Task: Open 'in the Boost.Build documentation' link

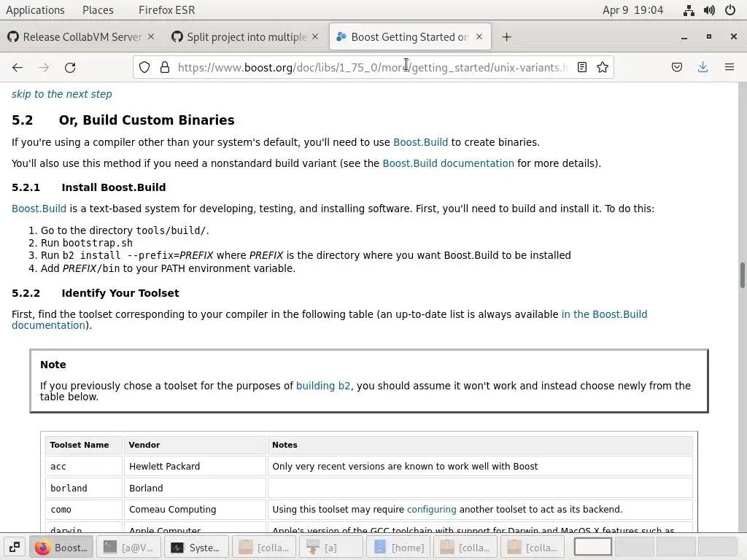Action: 604,314
